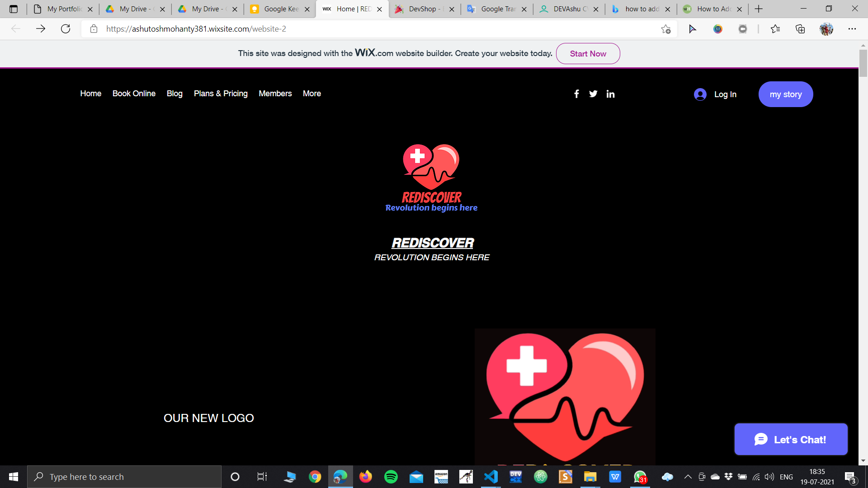The height and width of the screenshot is (488, 868).
Task: Open the Facebook social icon
Action: 576,94
